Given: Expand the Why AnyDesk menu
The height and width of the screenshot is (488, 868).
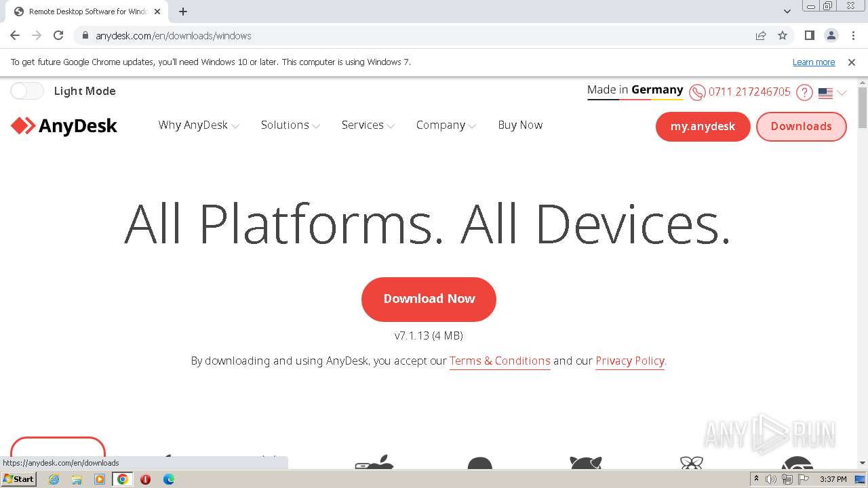Looking at the screenshot, I should pos(199,125).
